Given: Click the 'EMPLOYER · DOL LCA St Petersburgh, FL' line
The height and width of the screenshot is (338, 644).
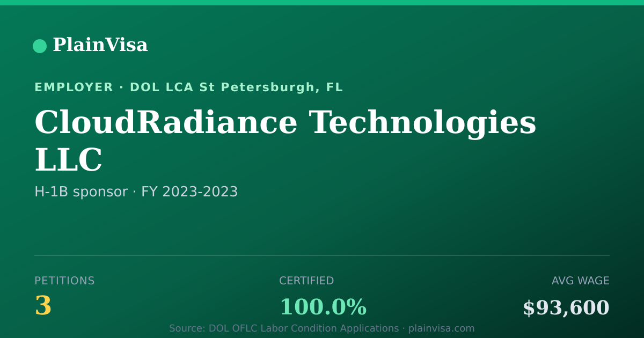Looking at the screenshot, I should (188, 87).
